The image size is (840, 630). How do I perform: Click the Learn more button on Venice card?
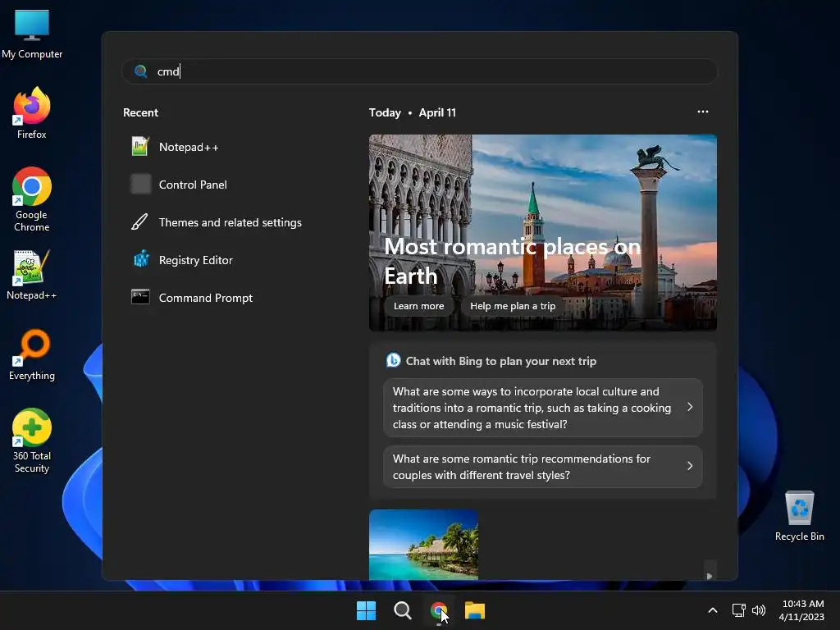[x=419, y=306]
